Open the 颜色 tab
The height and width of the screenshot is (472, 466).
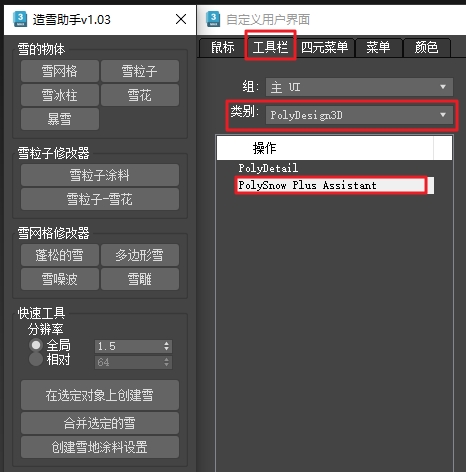click(x=426, y=47)
